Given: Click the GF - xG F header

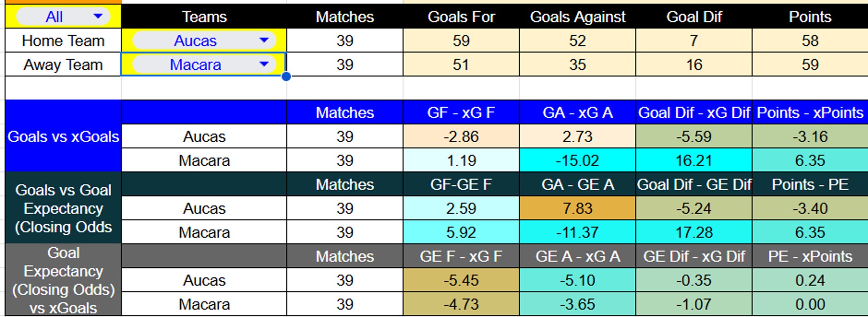Looking at the screenshot, I should pos(461,113).
